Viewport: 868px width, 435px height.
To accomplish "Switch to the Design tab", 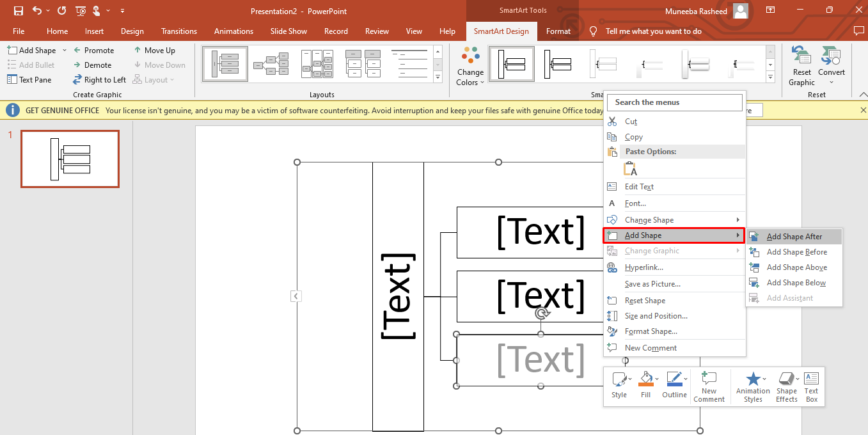I will click(x=132, y=31).
